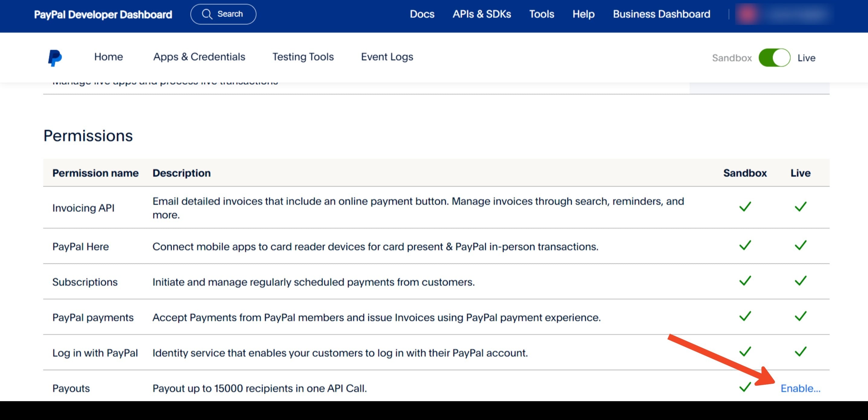This screenshot has width=868, height=420.
Task: Click Enable link for Payouts Live
Action: (800, 388)
